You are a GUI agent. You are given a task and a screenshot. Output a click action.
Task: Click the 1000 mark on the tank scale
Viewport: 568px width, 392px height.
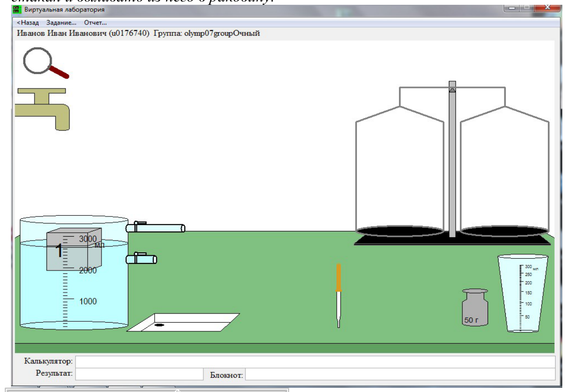(88, 302)
